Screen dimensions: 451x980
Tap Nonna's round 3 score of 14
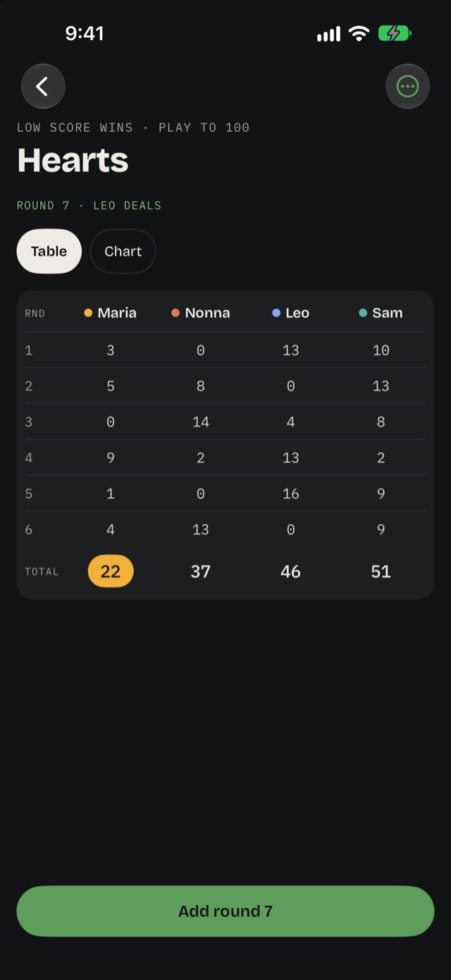pyautogui.click(x=201, y=422)
